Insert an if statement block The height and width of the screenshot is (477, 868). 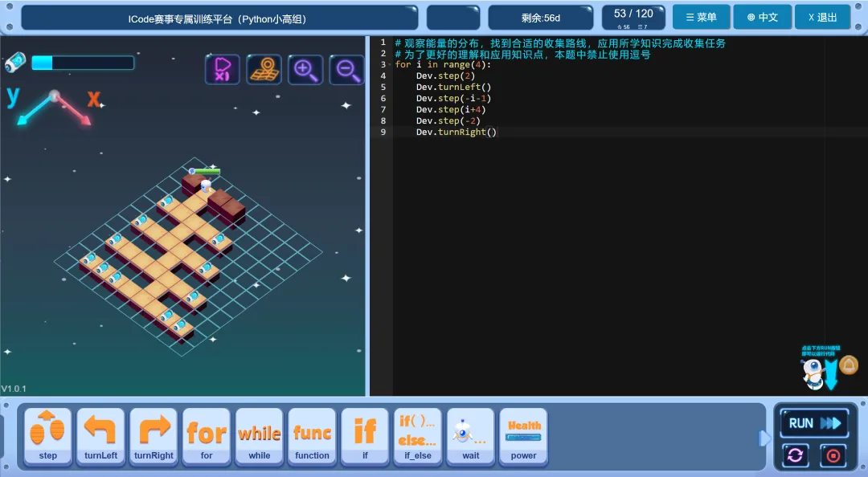[365, 436]
